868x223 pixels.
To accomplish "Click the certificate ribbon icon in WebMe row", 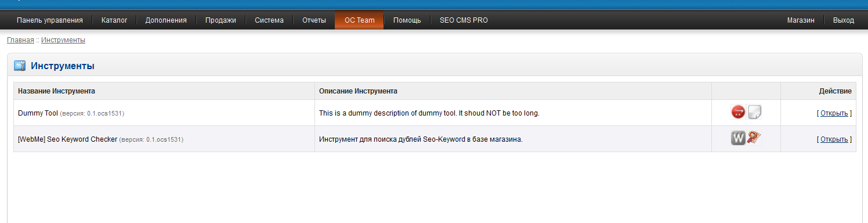I will pyautogui.click(x=754, y=138).
